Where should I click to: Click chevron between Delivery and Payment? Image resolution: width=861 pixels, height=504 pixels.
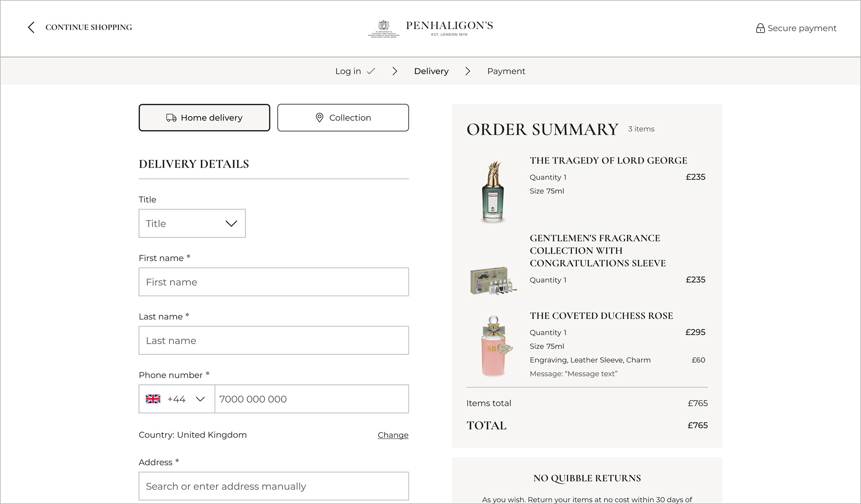(x=468, y=71)
